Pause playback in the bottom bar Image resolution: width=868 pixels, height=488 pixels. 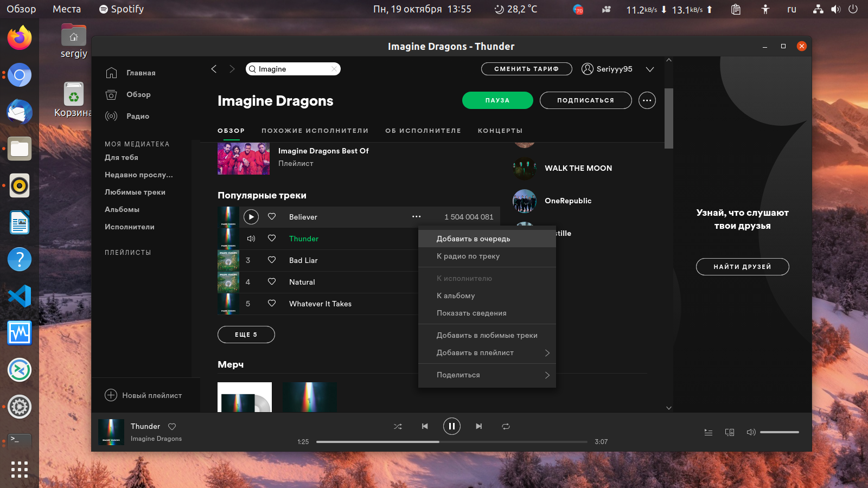(451, 426)
